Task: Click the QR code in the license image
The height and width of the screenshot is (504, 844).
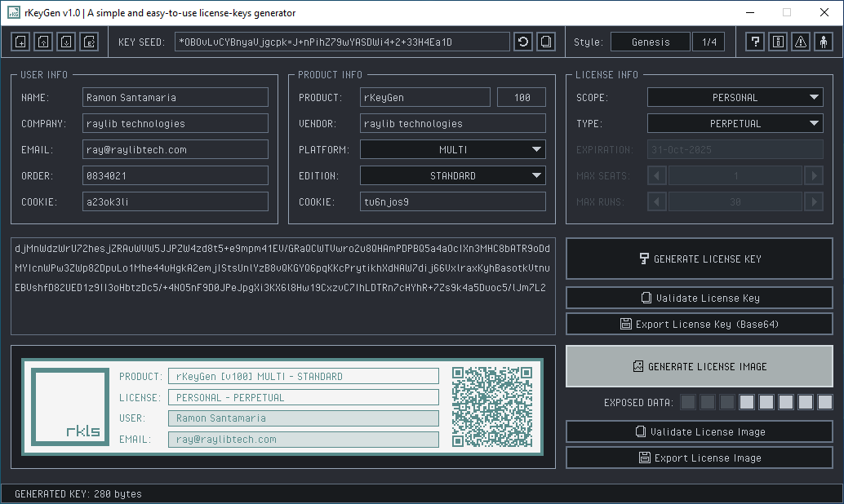Action: (x=492, y=407)
